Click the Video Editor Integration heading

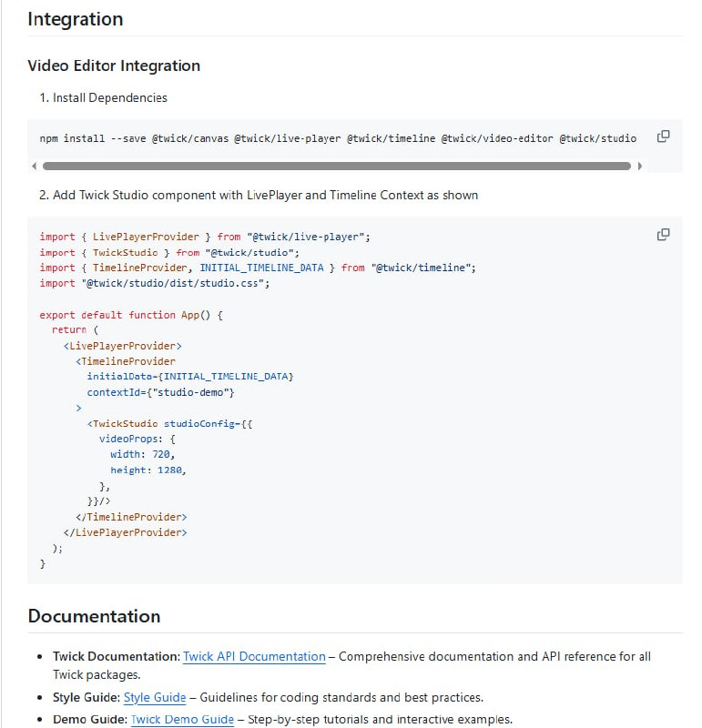114,66
